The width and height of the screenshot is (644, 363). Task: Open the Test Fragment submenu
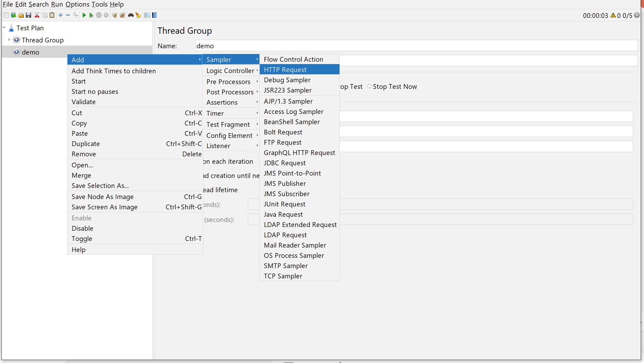[231, 124]
